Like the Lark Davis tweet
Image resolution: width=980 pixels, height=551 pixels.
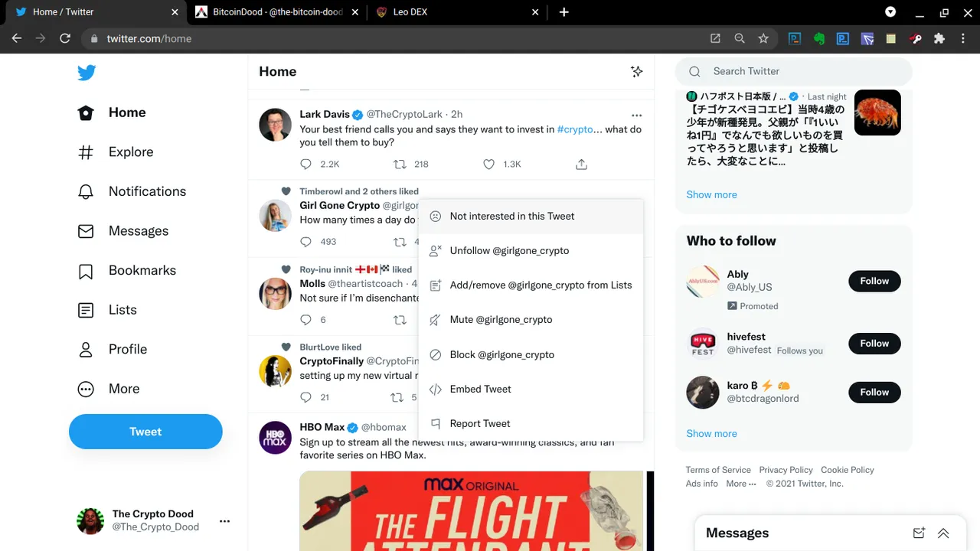(x=489, y=164)
